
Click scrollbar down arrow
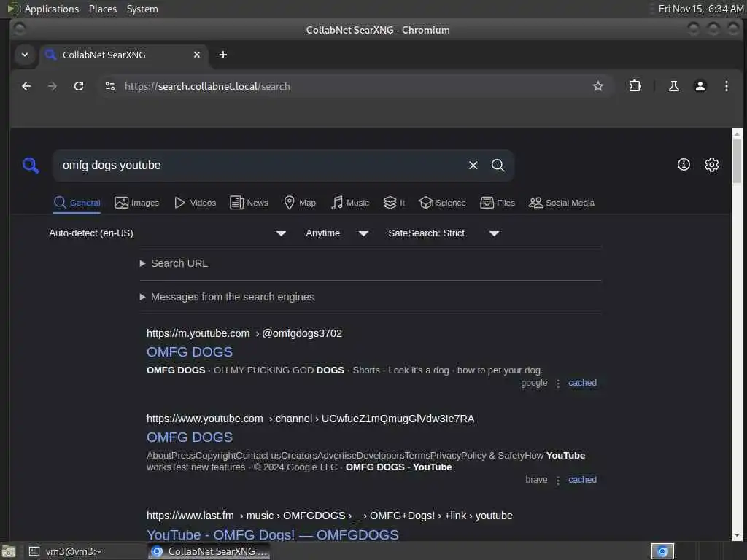[737, 535]
